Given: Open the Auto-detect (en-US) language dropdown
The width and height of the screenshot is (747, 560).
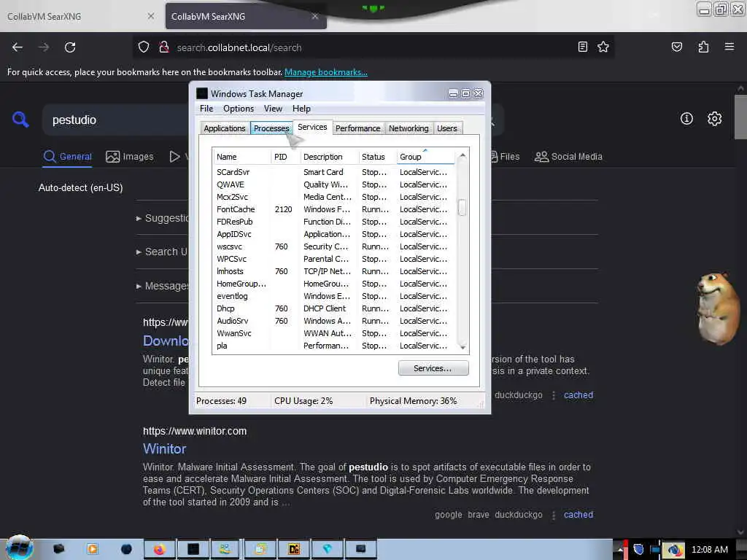Looking at the screenshot, I should (80, 187).
